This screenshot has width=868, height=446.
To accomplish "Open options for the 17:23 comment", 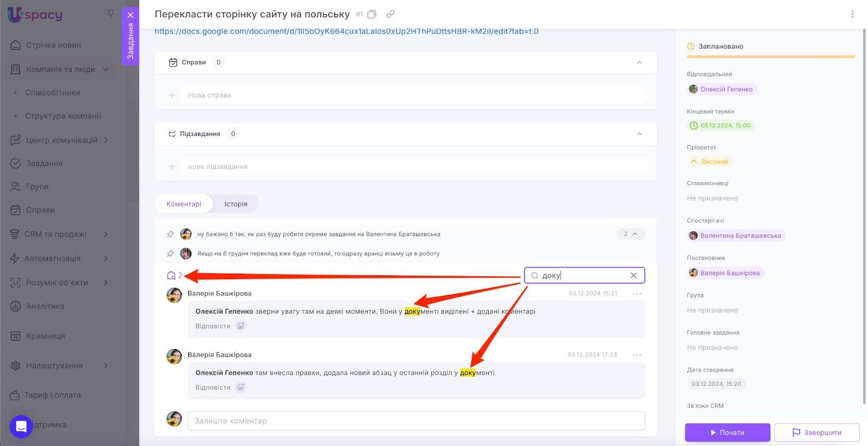I will (637, 355).
